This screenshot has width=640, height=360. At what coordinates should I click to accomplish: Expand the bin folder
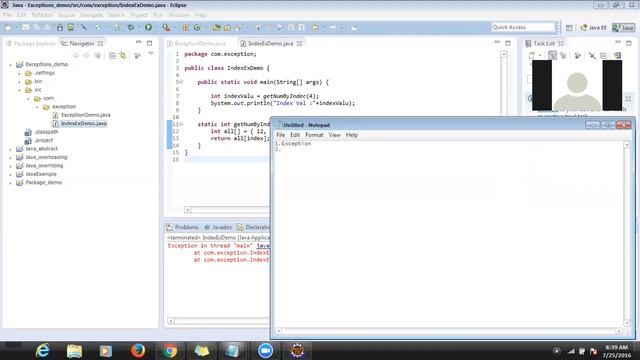(19, 82)
